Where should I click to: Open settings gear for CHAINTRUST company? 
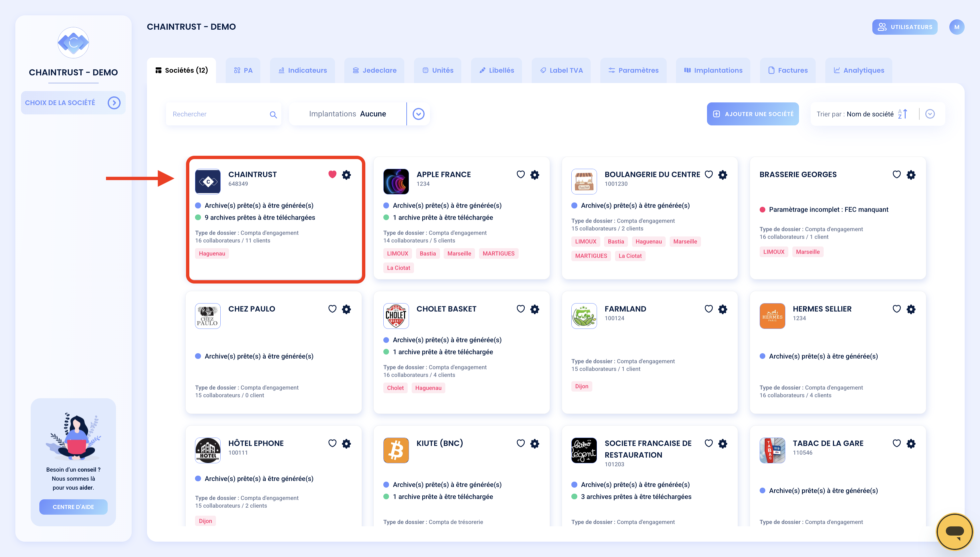pos(346,175)
